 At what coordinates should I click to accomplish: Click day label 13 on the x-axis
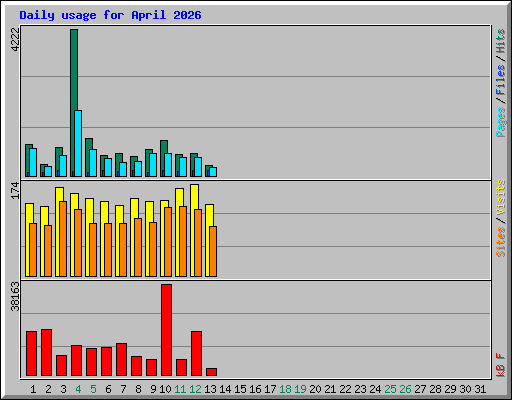tap(210, 389)
